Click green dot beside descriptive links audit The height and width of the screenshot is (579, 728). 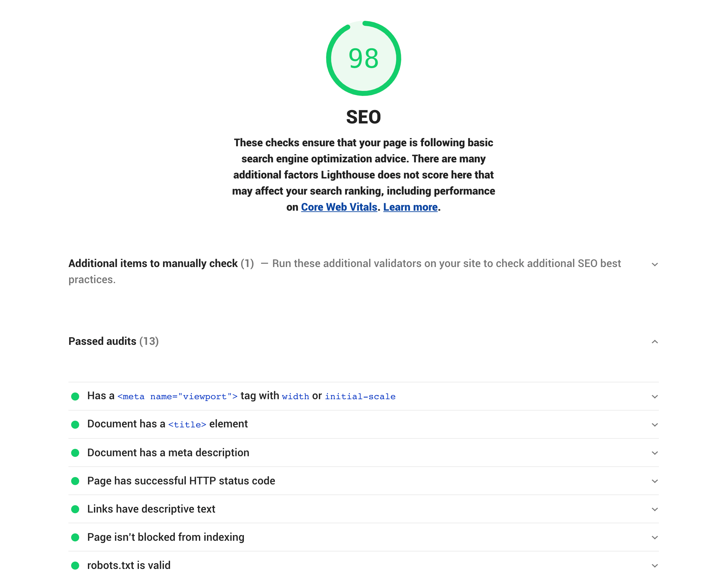point(75,509)
